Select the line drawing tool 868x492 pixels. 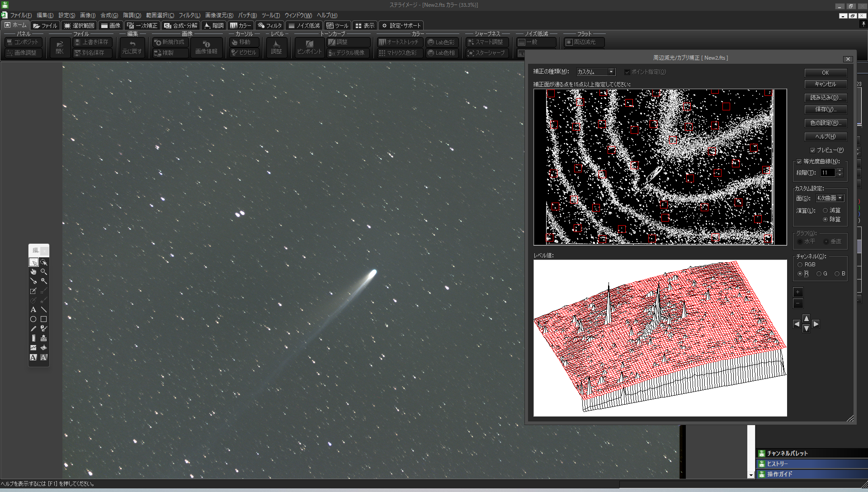[44, 310]
